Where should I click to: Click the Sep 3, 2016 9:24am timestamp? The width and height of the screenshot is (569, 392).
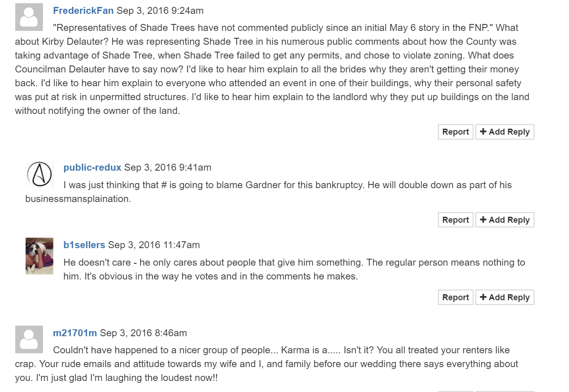(x=160, y=11)
